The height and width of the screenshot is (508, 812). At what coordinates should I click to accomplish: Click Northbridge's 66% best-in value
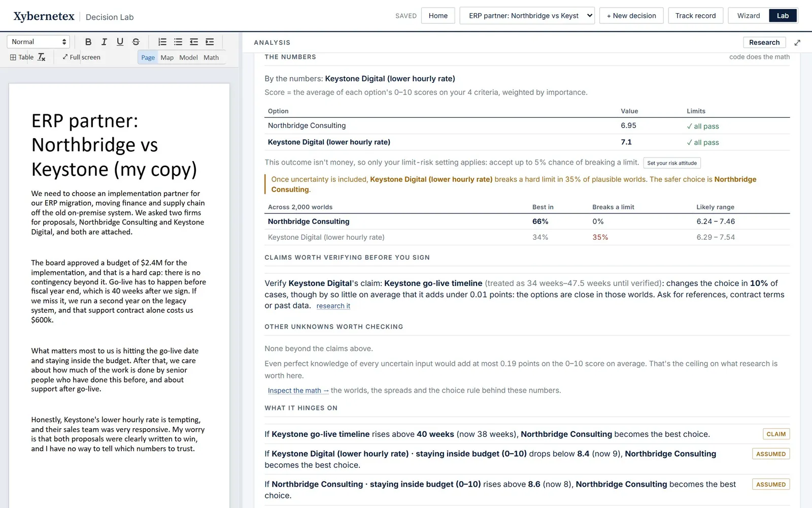click(540, 221)
